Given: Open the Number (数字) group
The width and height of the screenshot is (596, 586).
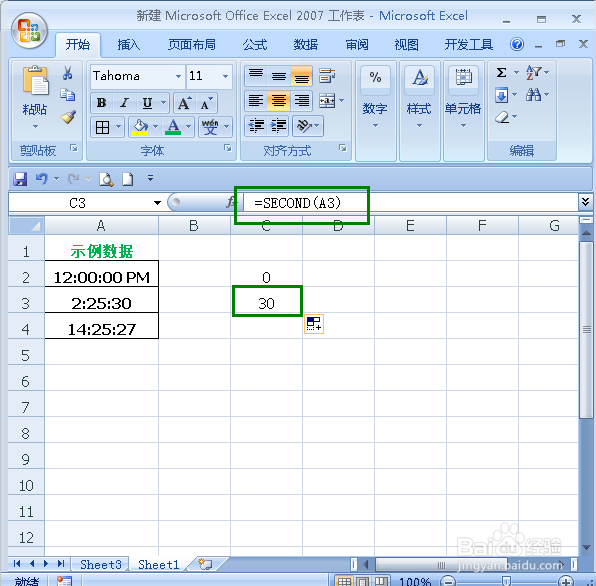Looking at the screenshot, I should coord(375,111).
